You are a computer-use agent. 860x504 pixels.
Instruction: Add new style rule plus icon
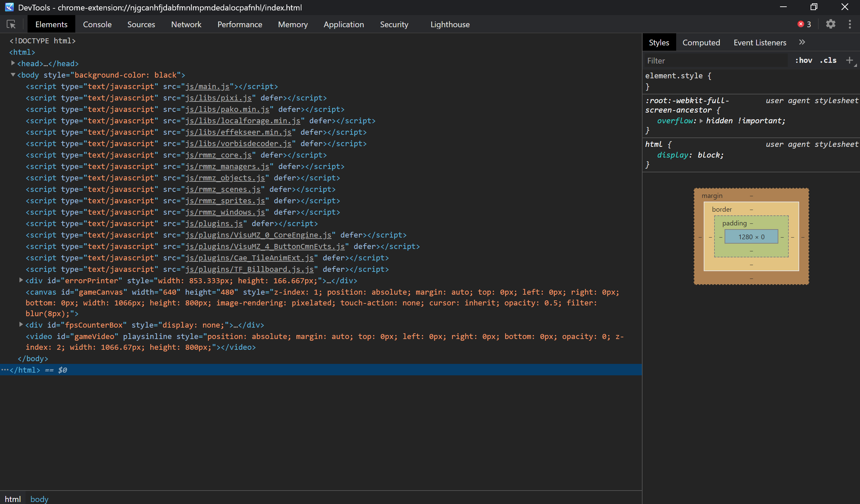tap(850, 60)
